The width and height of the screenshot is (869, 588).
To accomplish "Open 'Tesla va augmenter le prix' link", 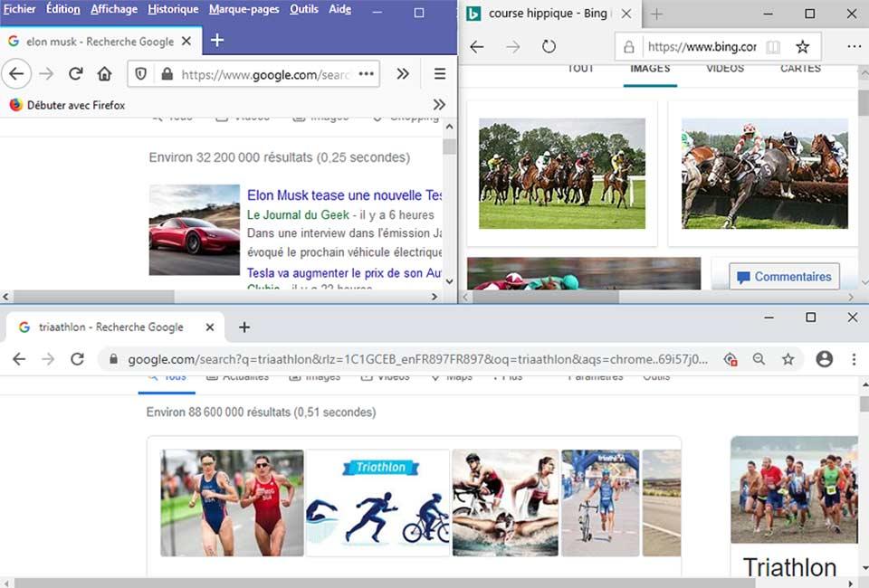I will pyautogui.click(x=344, y=273).
